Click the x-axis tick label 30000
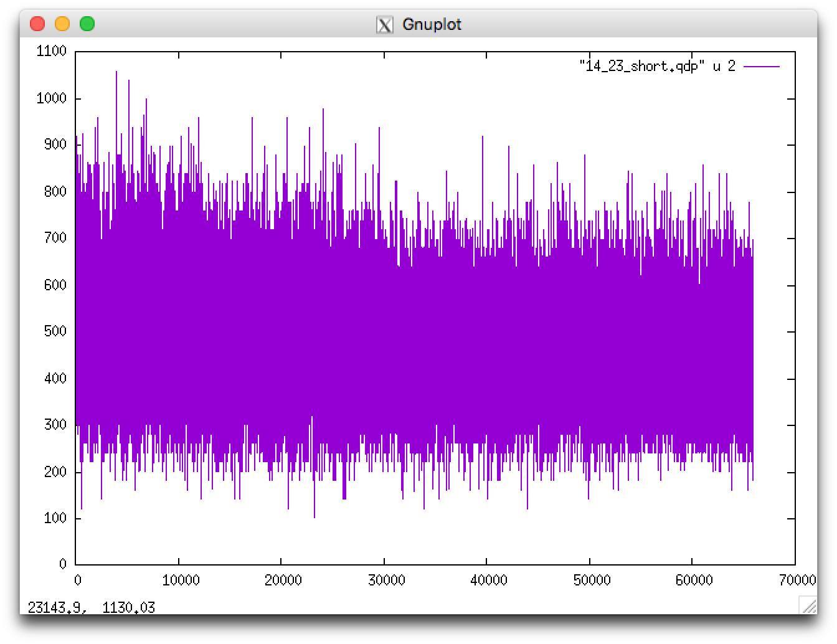The image size is (837, 644). pos(387,579)
